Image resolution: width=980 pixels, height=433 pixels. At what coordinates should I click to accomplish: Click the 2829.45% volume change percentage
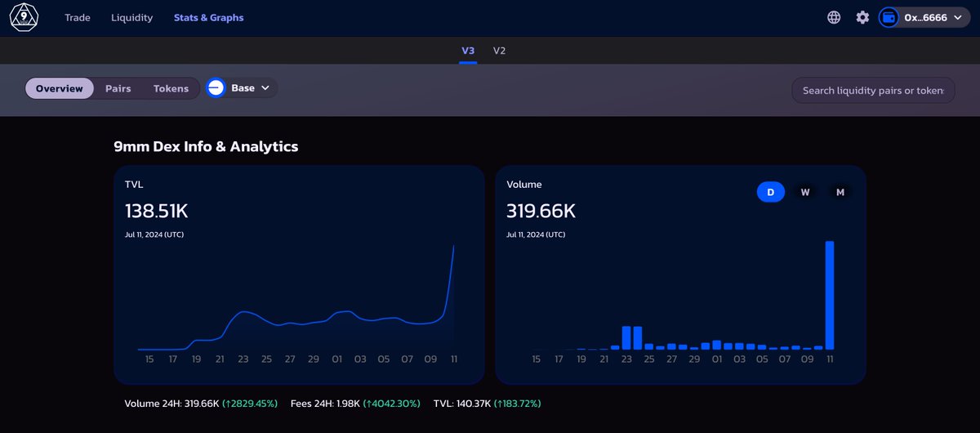click(x=250, y=404)
